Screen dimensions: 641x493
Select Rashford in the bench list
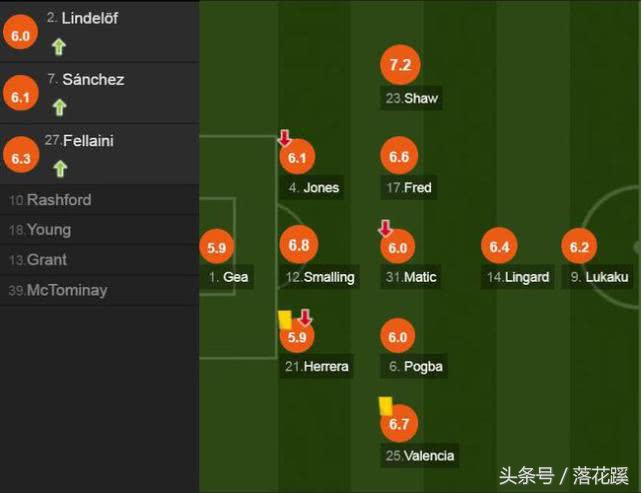(x=58, y=200)
